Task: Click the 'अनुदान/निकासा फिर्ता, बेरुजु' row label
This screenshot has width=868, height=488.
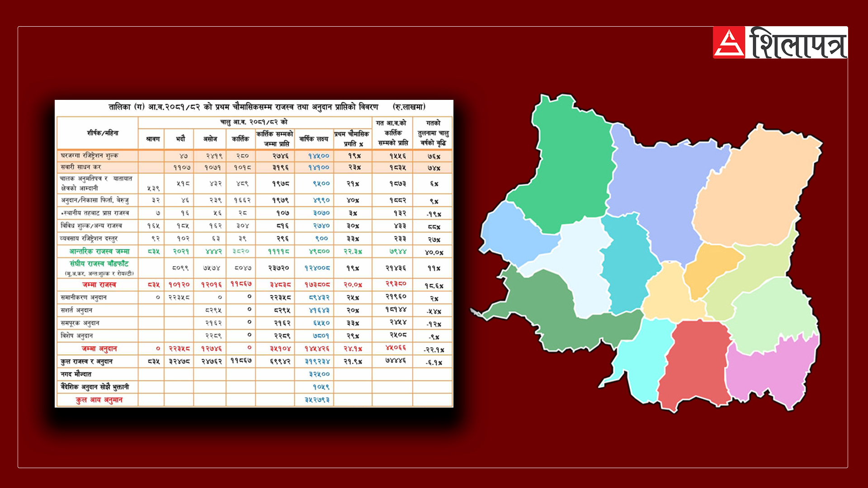Action: pyautogui.click(x=95, y=200)
